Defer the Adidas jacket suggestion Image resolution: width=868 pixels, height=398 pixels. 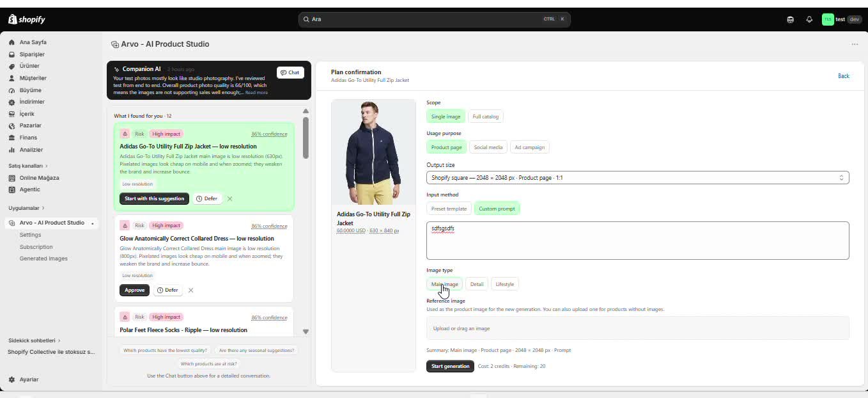(x=207, y=198)
